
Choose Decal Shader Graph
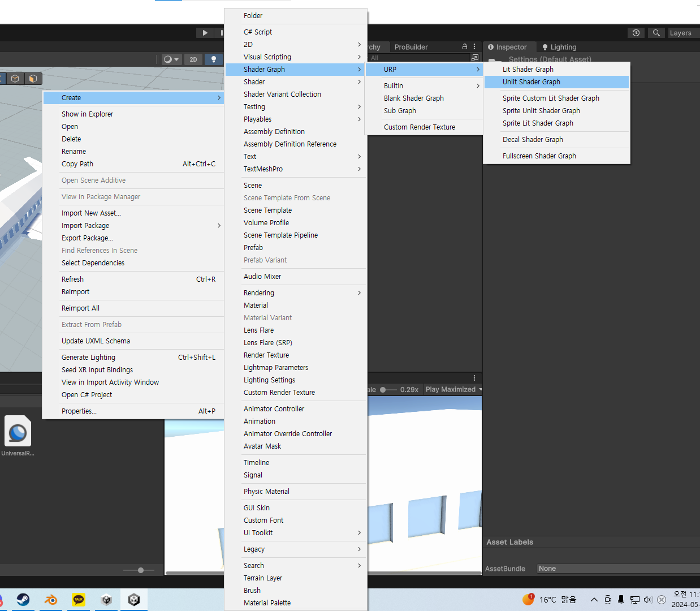(x=556, y=140)
